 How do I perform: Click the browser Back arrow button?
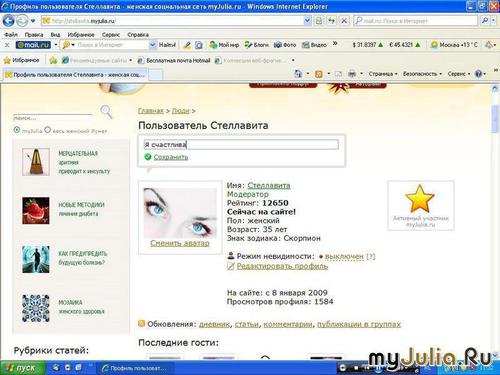8,21
